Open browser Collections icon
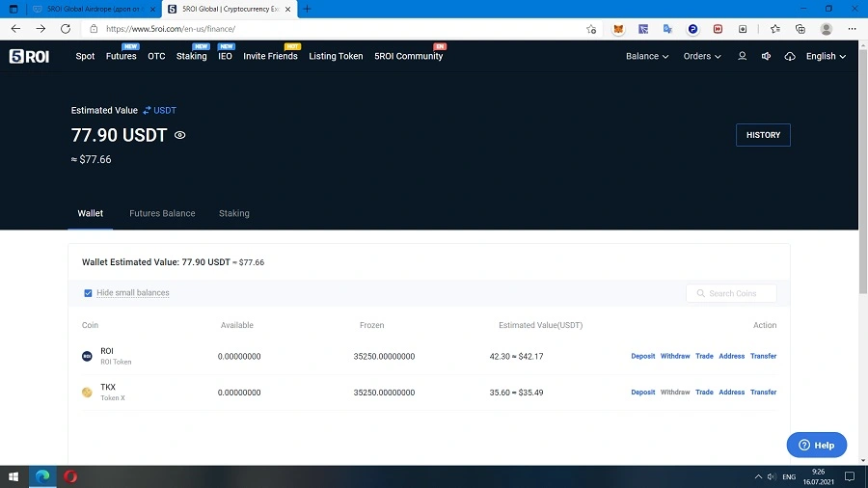Image resolution: width=868 pixels, height=488 pixels. coord(800,29)
